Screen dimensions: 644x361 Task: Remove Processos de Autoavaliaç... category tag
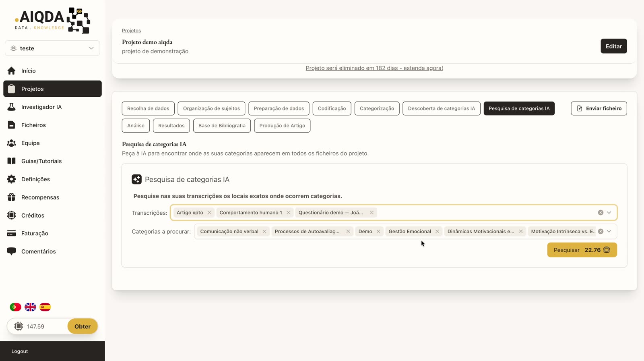point(348,232)
